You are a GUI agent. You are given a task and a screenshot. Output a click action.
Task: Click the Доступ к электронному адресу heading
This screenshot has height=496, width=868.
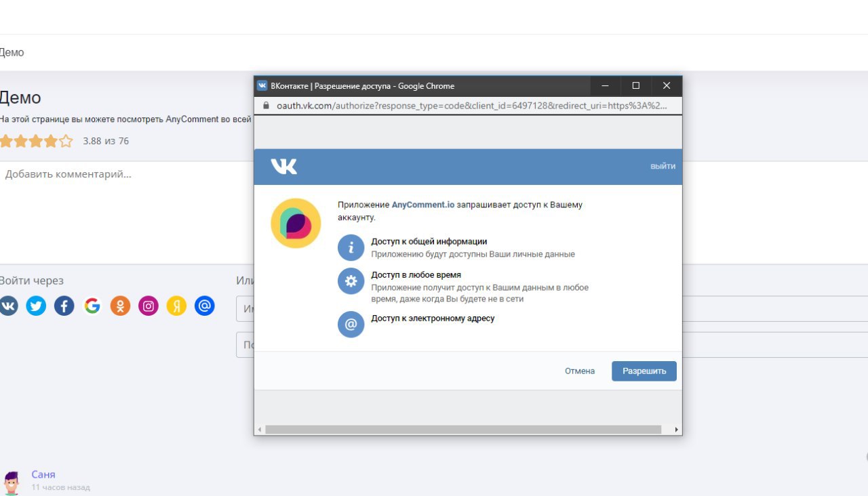pos(433,318)
